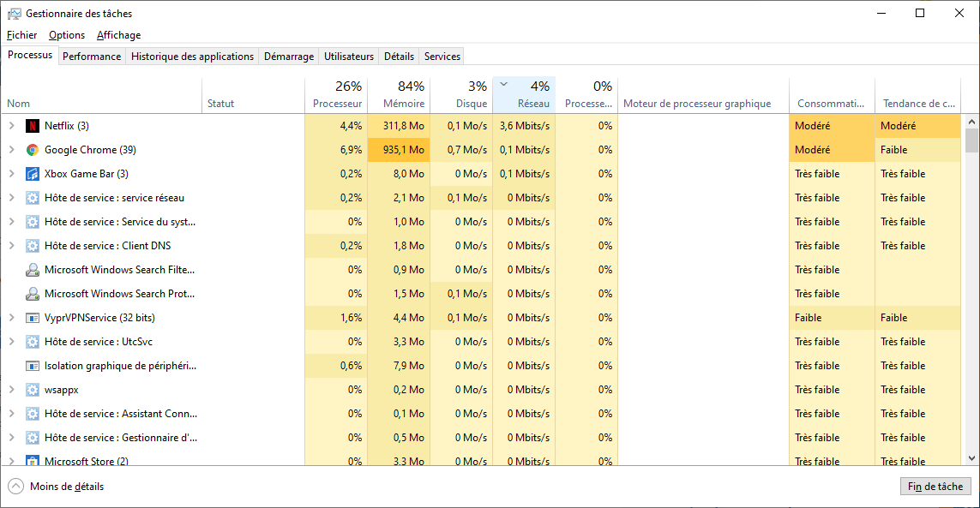
Task: Click the gear icon for Assistant Conn... row
Action: tap(33, 414)
